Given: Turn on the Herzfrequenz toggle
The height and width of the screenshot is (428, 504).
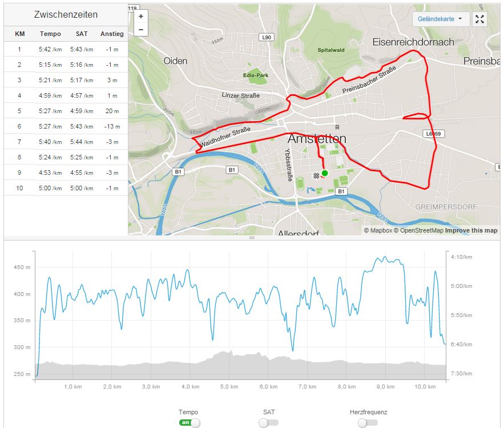Looking at the screenshot, I should (368, 423).
